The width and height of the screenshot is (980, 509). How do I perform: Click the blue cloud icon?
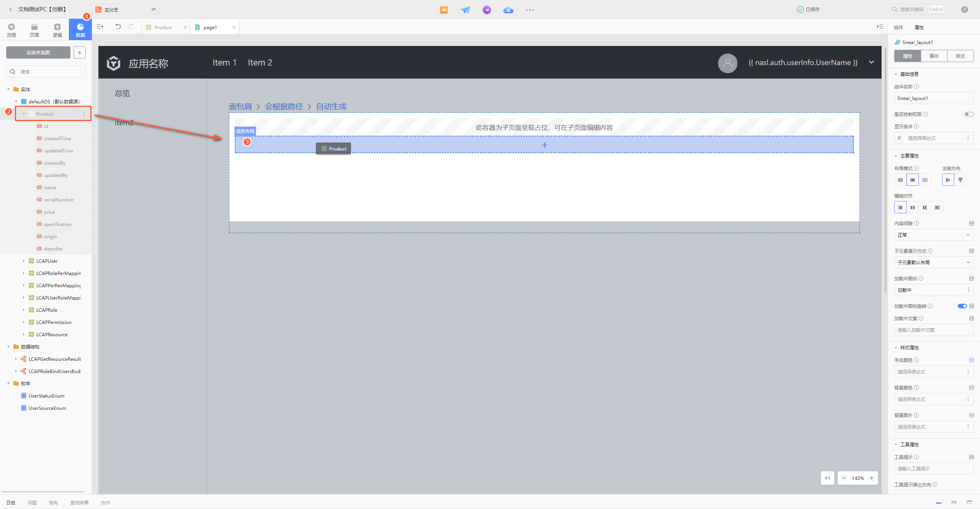(x=508, y=10)
